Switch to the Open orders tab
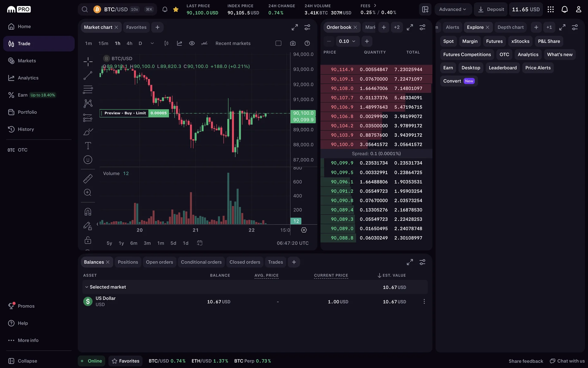Screen dimensions: 588x368 (x=159, y=262)
